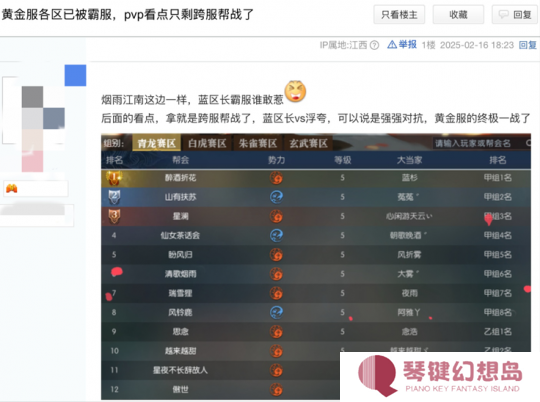The image size is (540, 402).
Task: Click the 只看楼主 button
Action: click(399, 14)
